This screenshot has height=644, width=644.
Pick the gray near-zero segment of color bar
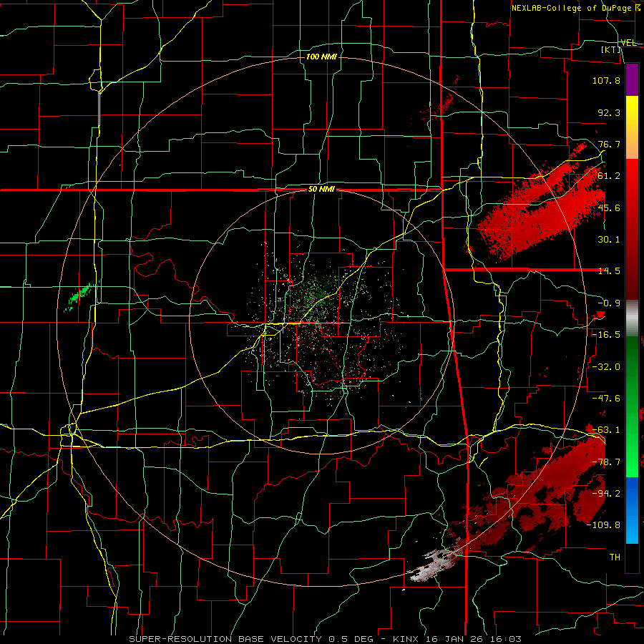pyautogui.click(x=632, y=318)
